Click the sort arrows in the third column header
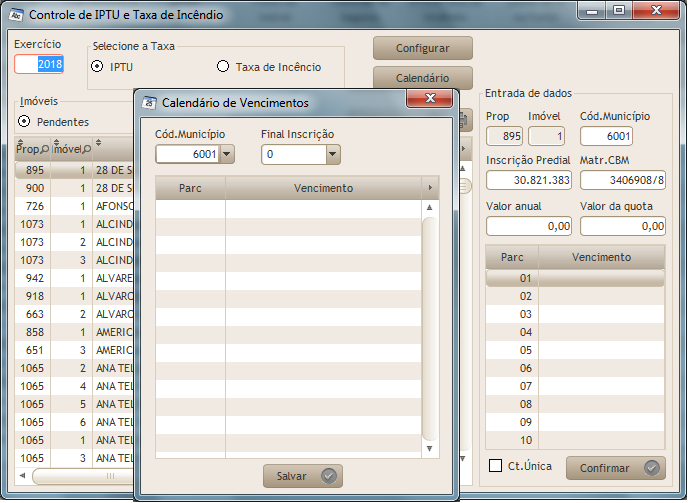 tap(99, 143)
